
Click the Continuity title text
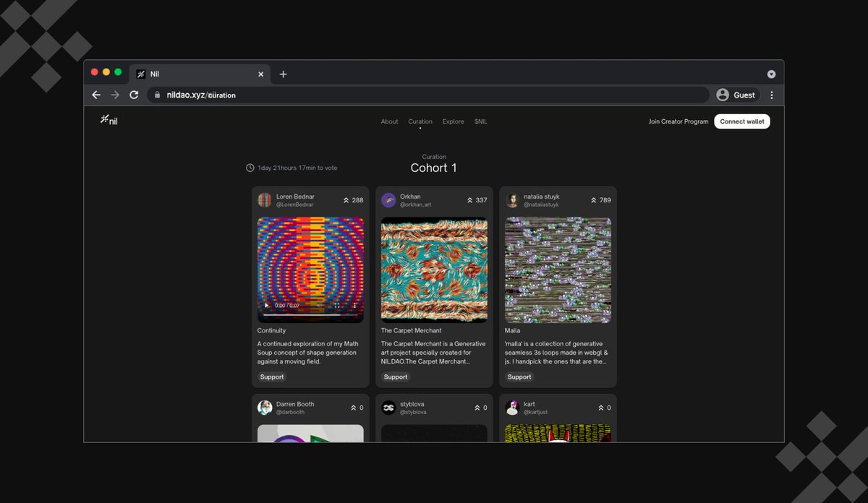(272, 330)
